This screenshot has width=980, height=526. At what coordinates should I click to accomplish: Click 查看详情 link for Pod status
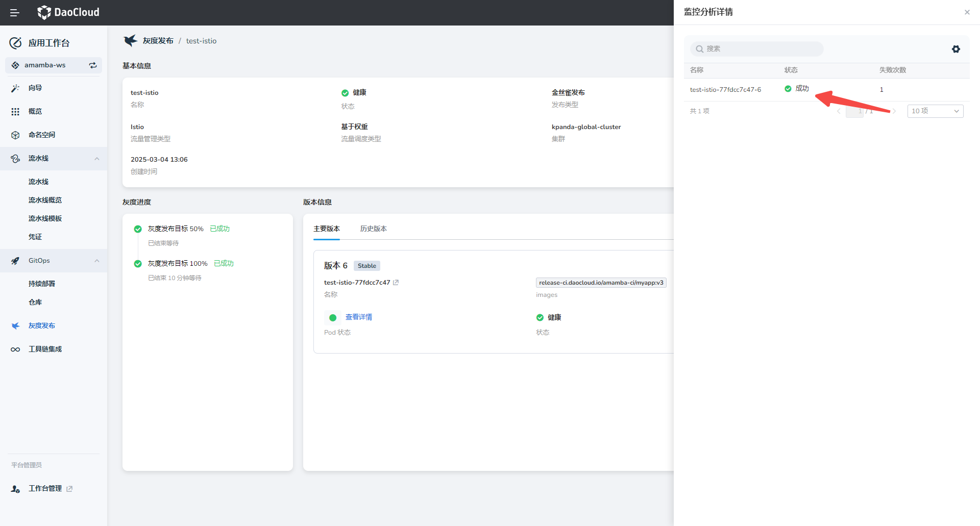click(358, 317)
